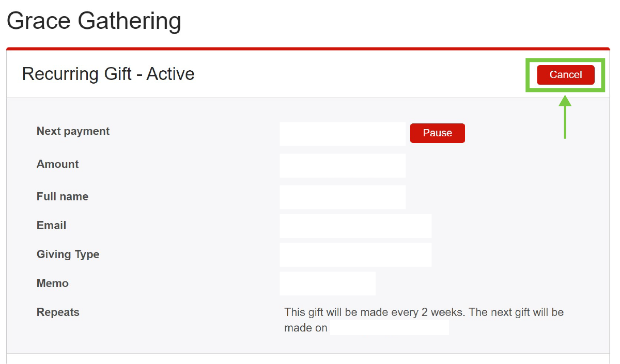Click the gift repeats every 2 weeks text
The image size is (620, 364).
click(x=424, y=320)
